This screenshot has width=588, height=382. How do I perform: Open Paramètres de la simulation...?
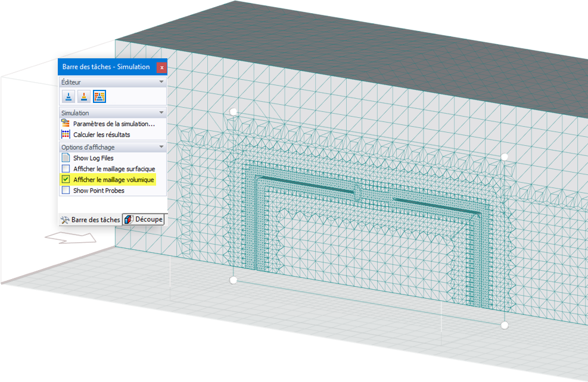[114, 124]
